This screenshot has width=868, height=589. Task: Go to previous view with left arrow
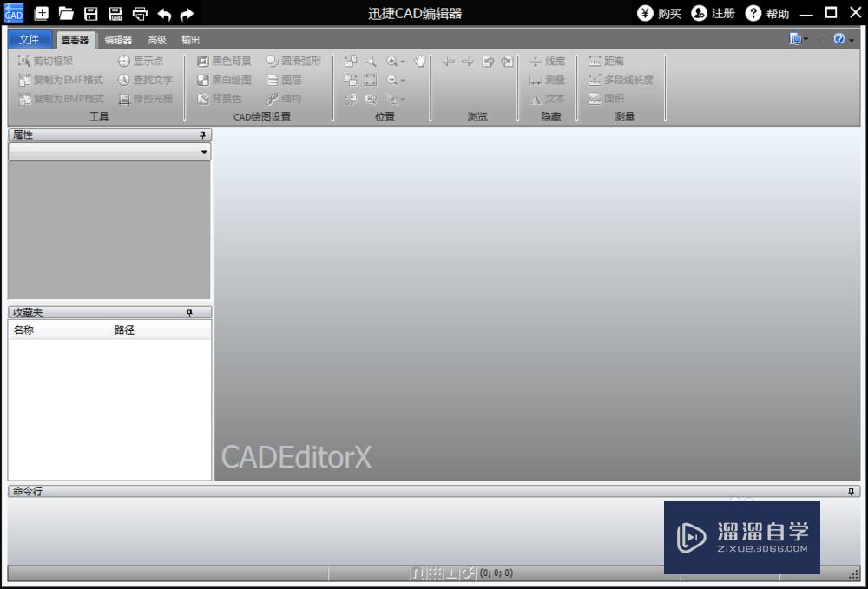pyautogui.click(x=449, y=62)
